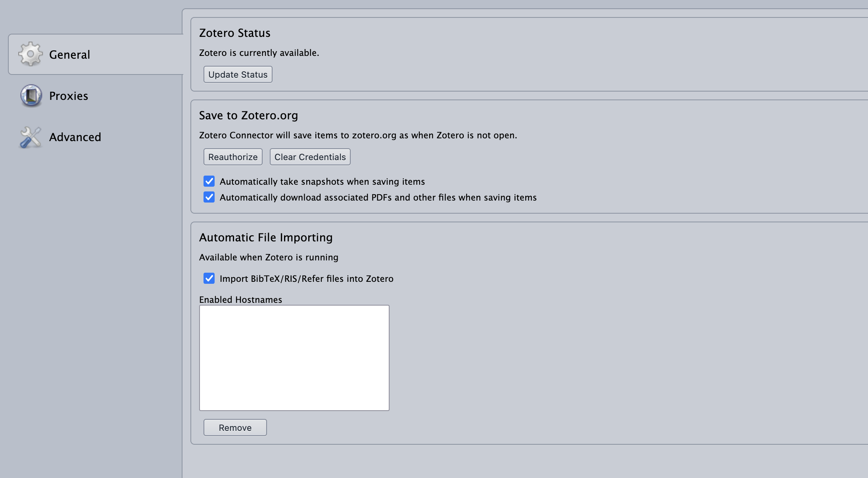Click the Reauthorize button
The width and height of the screenshot is (868, 478).
coord(233,157)
